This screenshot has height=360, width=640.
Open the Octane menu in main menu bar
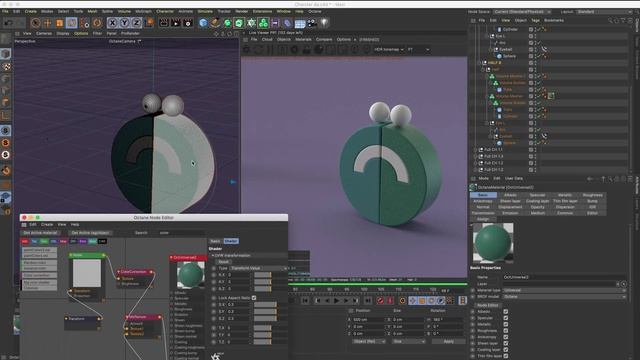[315, 11]
